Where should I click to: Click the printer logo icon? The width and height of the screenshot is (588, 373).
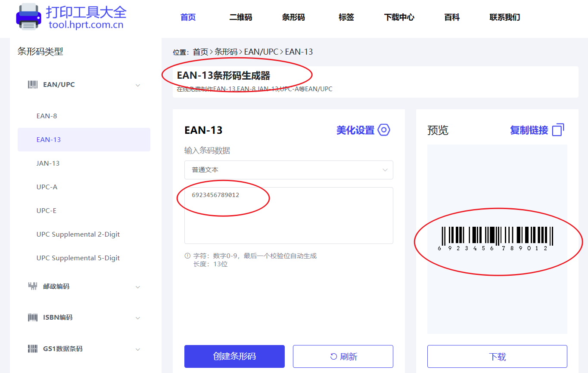click(x=28, y=17)
